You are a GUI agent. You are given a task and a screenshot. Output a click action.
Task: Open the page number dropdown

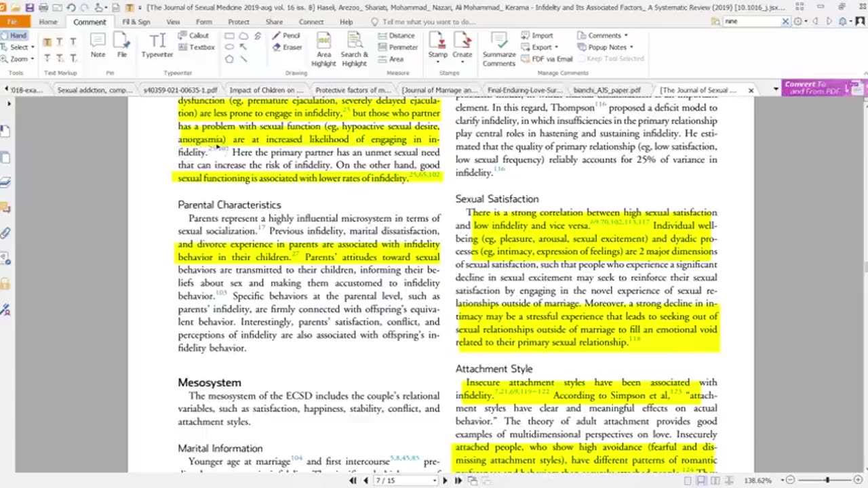434,481
